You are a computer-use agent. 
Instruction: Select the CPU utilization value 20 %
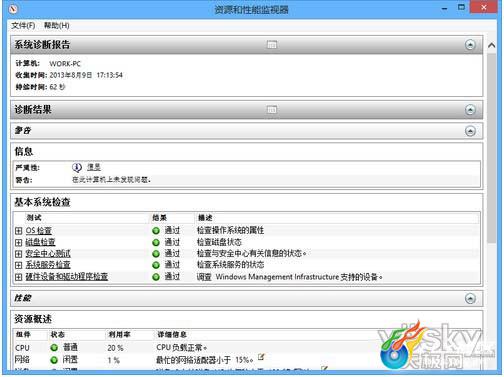(x=115, y=348)
